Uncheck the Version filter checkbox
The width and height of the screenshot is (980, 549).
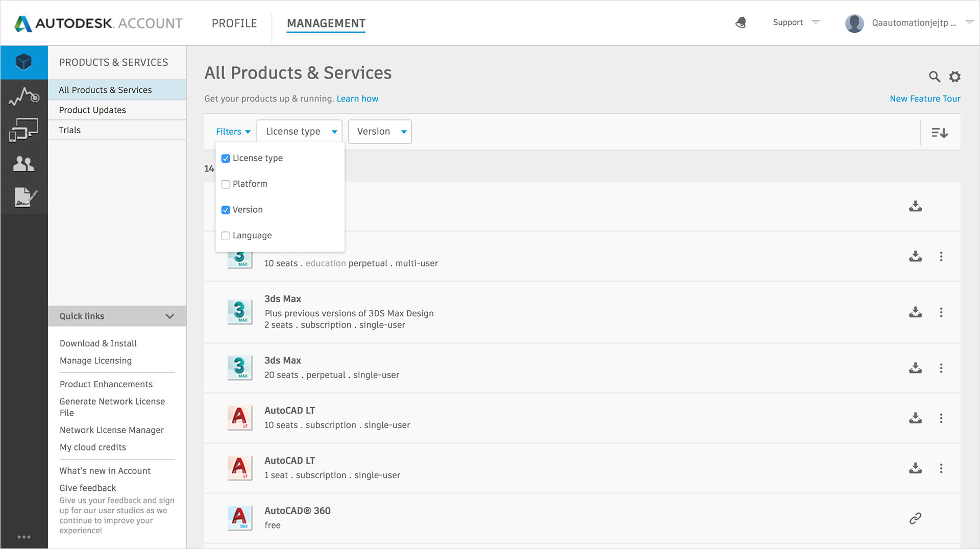click(226, 210)
